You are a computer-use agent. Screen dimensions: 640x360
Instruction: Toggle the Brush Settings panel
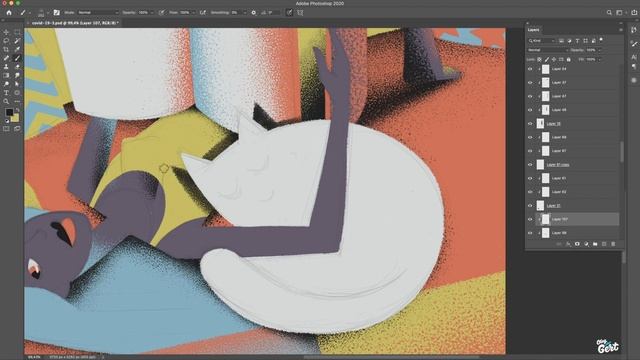(x=56, y=13)
